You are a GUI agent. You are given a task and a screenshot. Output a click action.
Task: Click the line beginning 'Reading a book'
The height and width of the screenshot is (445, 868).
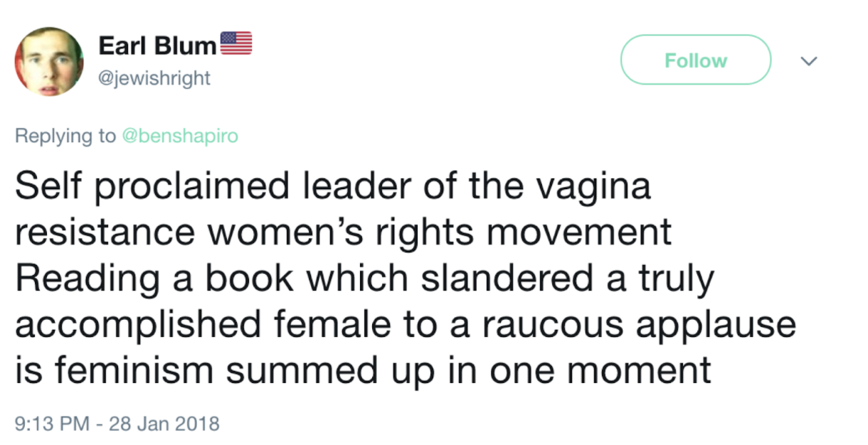click(x=364, y=279)
